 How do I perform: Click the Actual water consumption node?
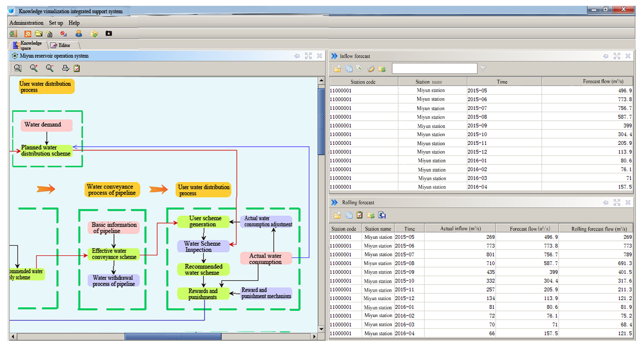[265, 259]
